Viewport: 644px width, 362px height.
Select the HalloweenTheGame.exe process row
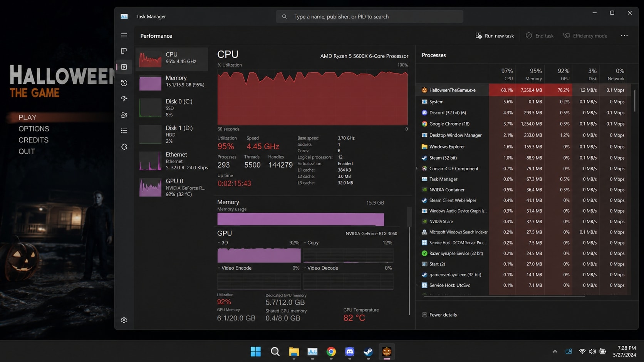pos(524,90)
